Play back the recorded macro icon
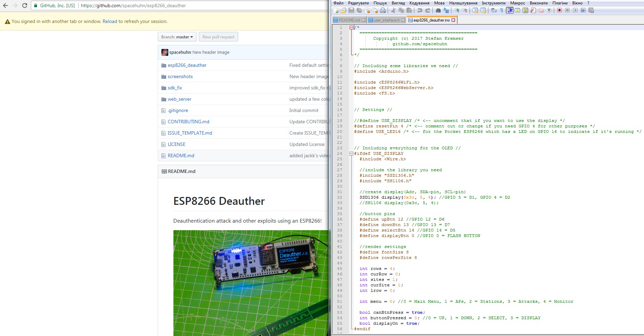 click(x=575, y=10)
